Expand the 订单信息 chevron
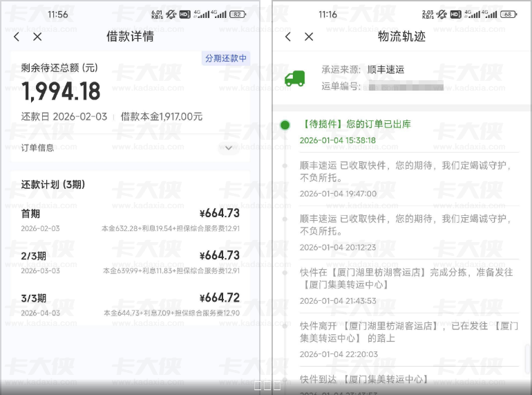532x395 pixels. click(x=229, y=148)
